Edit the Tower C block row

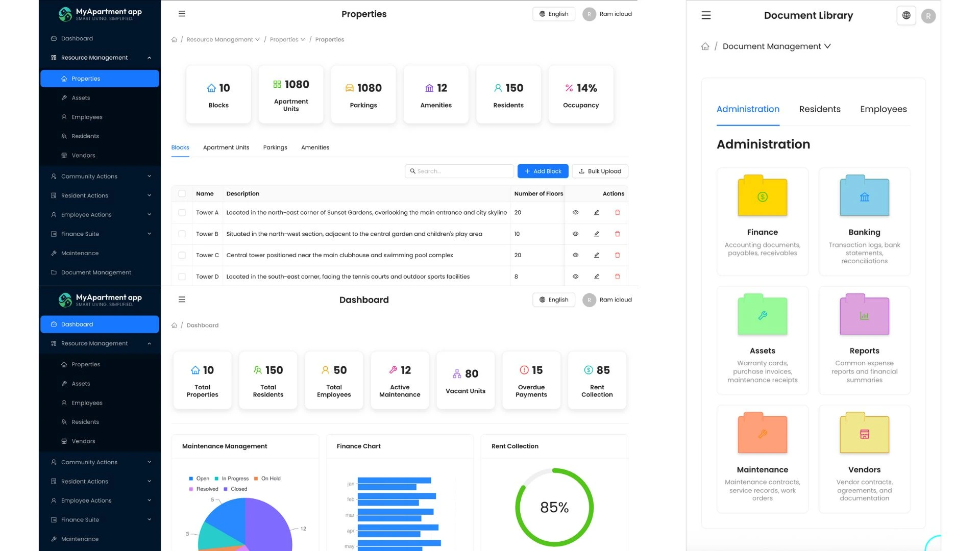click(596, 255)
